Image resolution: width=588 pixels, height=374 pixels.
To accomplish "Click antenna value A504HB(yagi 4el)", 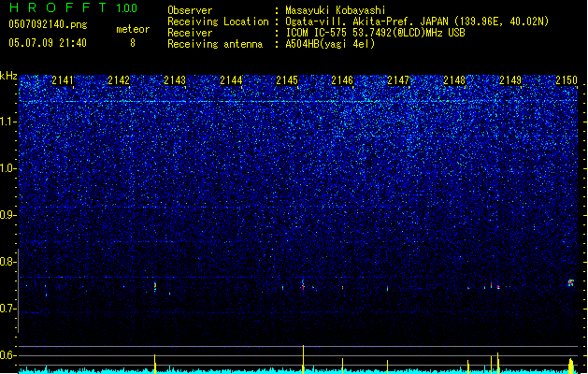I will click(x=330, y=44).
